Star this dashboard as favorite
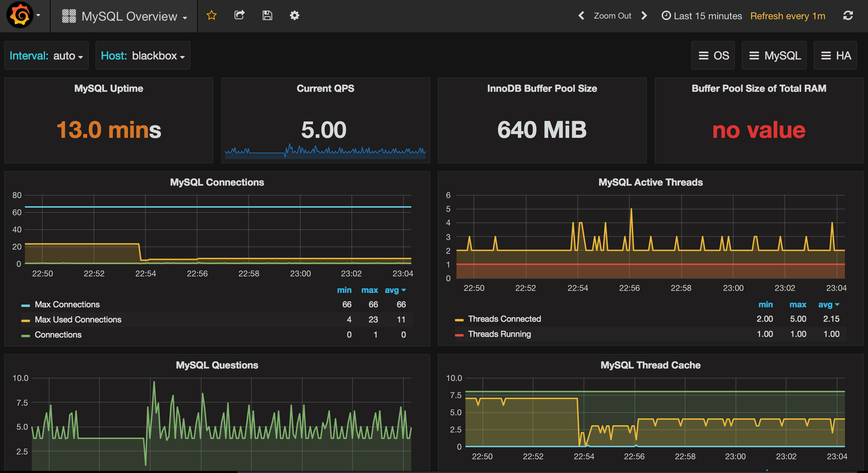The width and height of the screenshot is (868, 473). 211,15
